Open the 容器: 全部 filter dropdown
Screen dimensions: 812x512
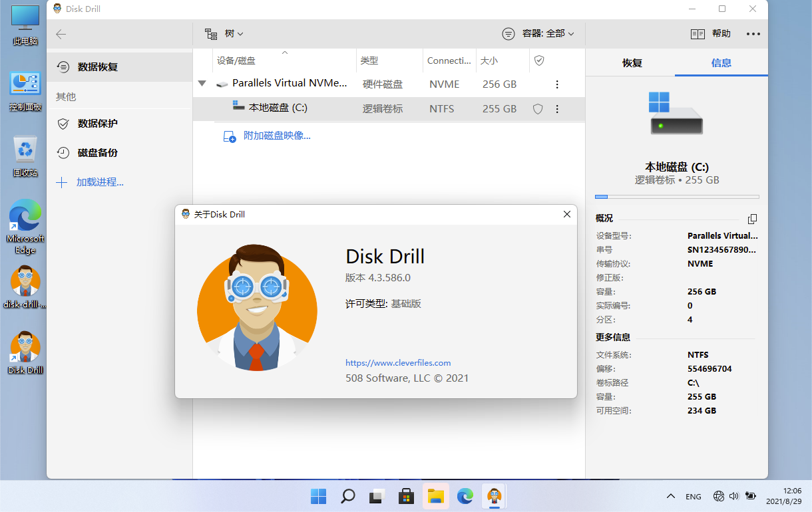538,33
